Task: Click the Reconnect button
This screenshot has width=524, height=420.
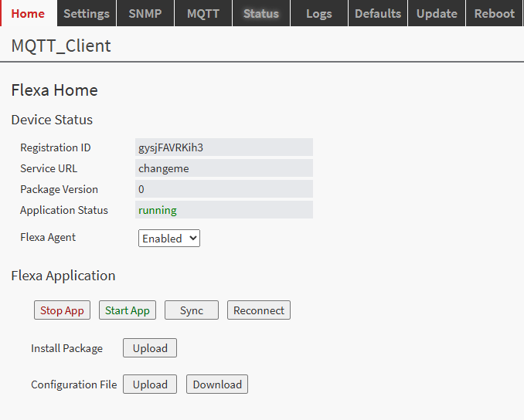Action: [x=259, y=310]
